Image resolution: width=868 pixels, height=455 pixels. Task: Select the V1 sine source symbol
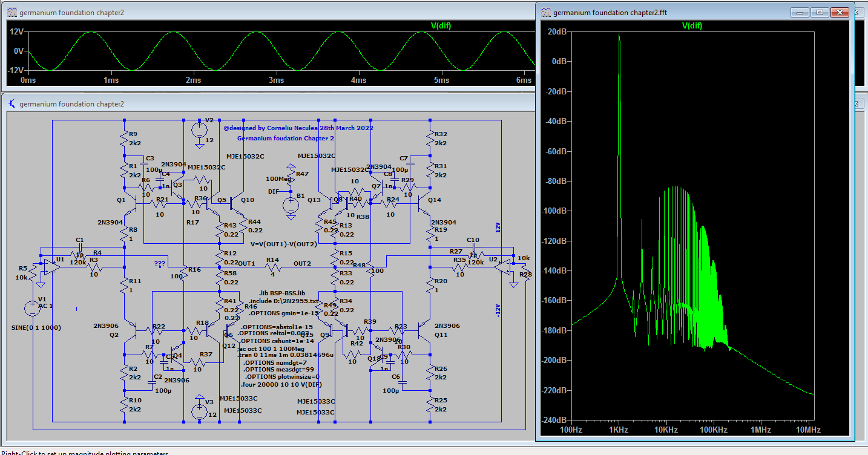coord(32,308)
